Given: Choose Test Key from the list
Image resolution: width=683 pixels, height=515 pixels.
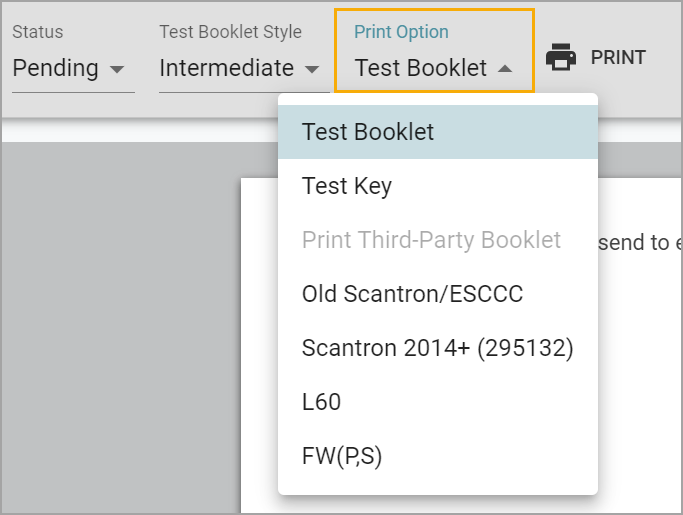Looking at the screenshot, I should pyautogui.click(x=438, y=186).
